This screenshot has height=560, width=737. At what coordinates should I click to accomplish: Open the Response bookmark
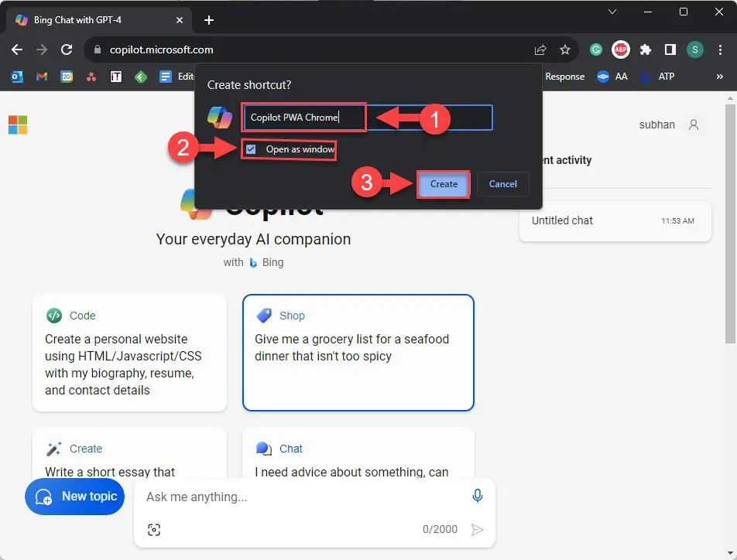[x=564, y=76]
